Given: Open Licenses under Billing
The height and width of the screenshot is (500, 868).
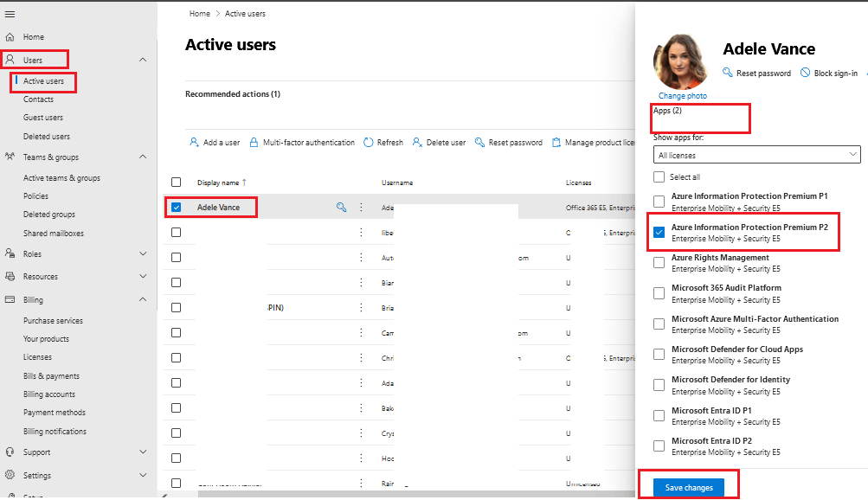Looking at the screenshot, I should [x=37, y=357].
